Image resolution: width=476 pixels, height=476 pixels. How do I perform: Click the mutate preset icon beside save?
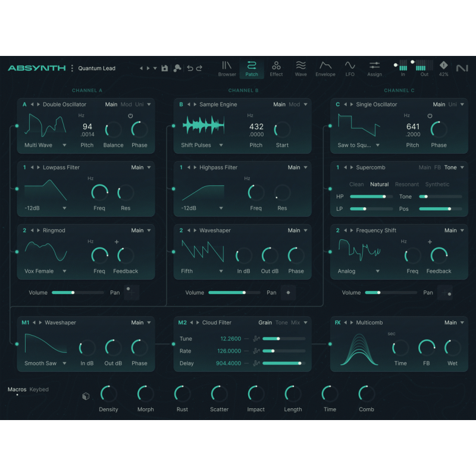pyautogui.click(x=177, y=68)
